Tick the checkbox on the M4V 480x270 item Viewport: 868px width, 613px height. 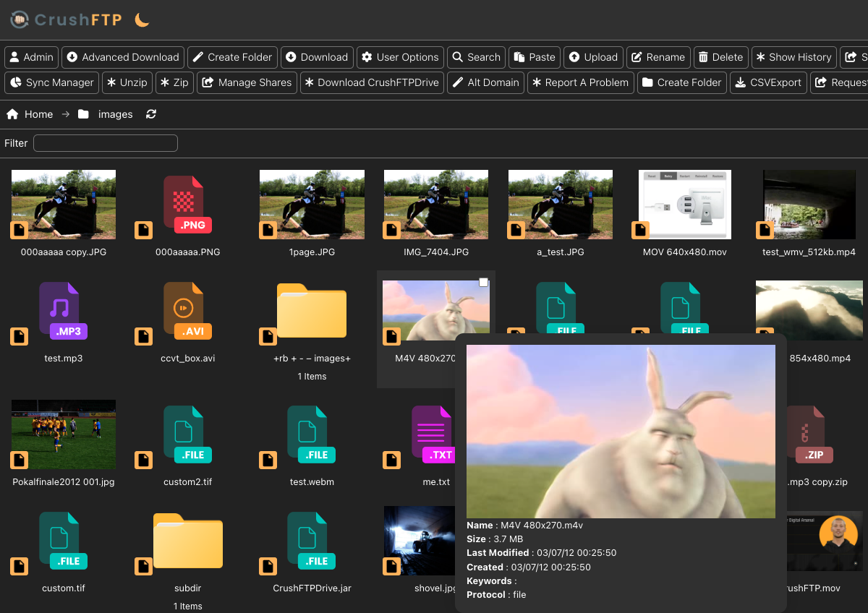484,283
